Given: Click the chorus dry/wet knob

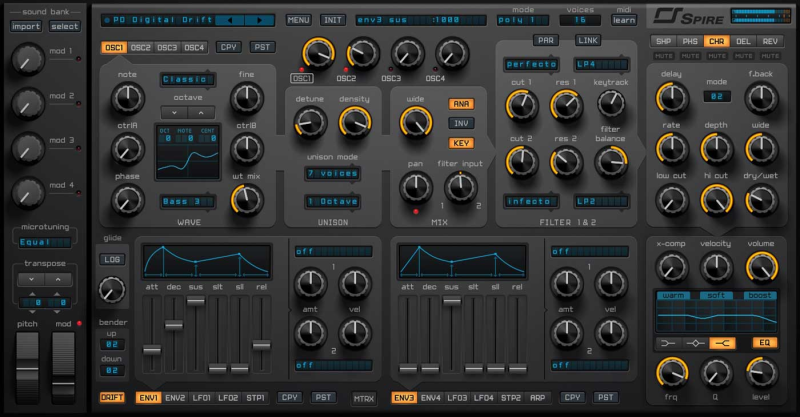Looking at the screenshot, I should coord(761,200).
